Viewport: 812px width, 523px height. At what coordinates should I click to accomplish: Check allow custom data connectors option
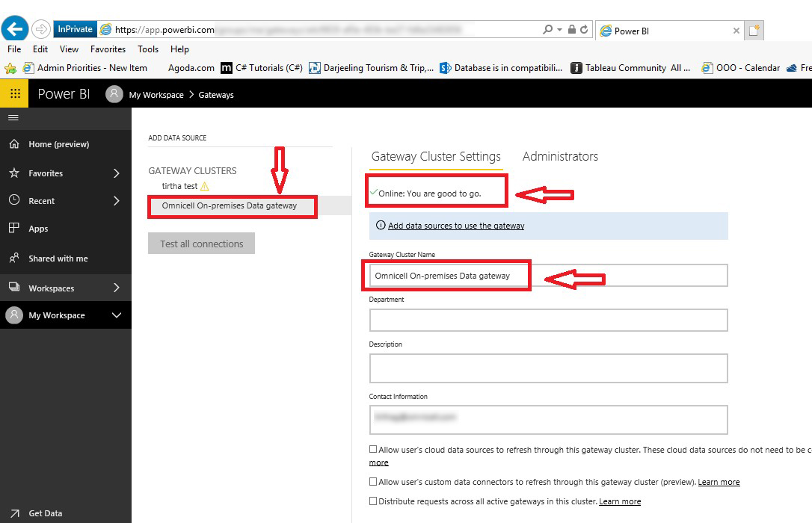(373, 482)
